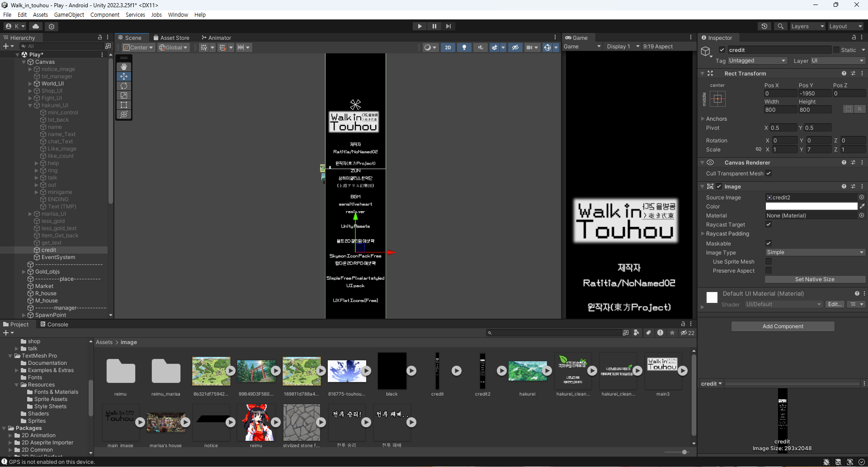868x467 pixels.
Task: Open Undo History icon
Action: (764, 26)
